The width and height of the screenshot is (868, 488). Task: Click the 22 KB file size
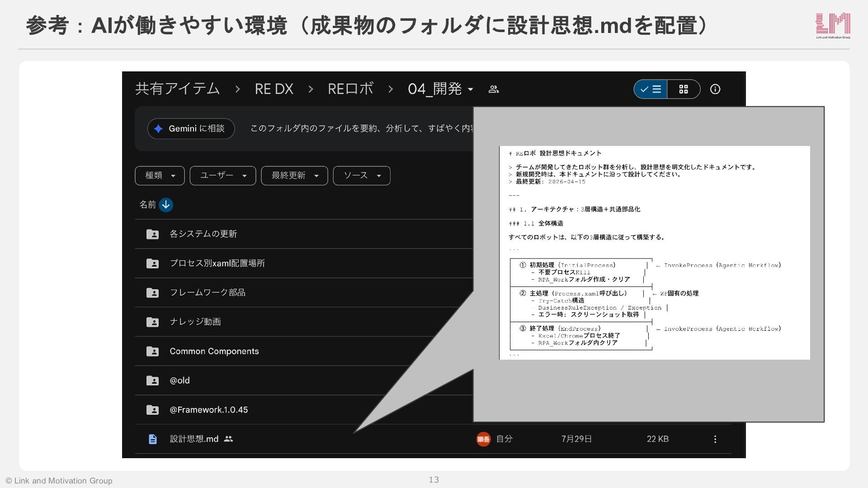(x=658, y=439)
